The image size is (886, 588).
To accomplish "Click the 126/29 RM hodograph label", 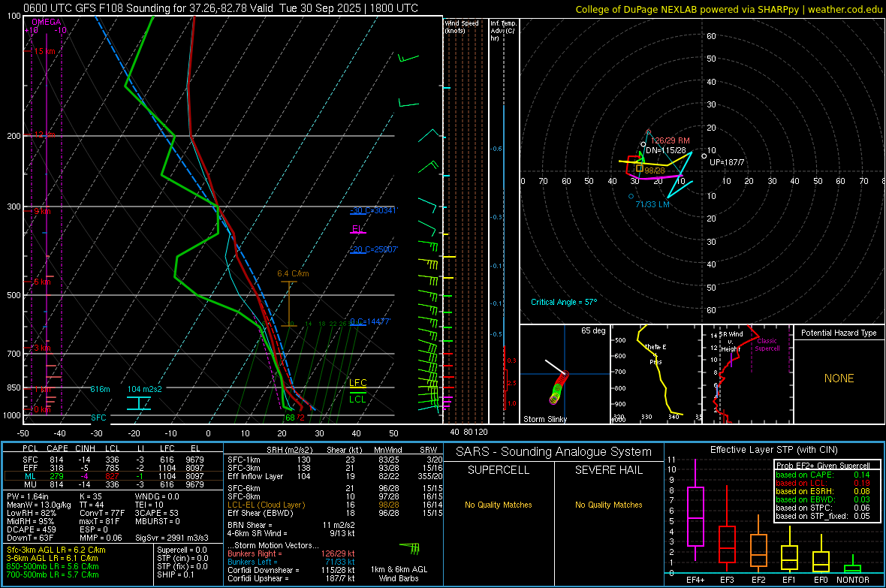I will click(671, 140).
